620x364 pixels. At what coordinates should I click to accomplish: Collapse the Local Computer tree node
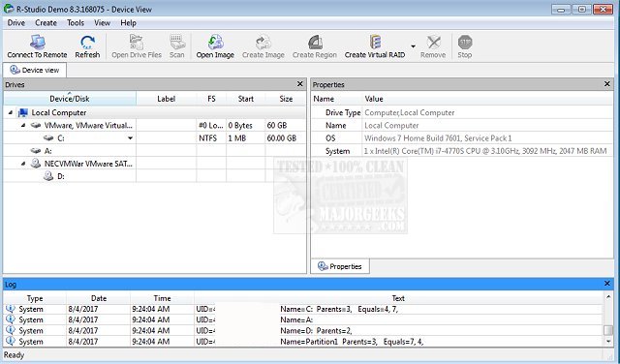tap(11, 112)
